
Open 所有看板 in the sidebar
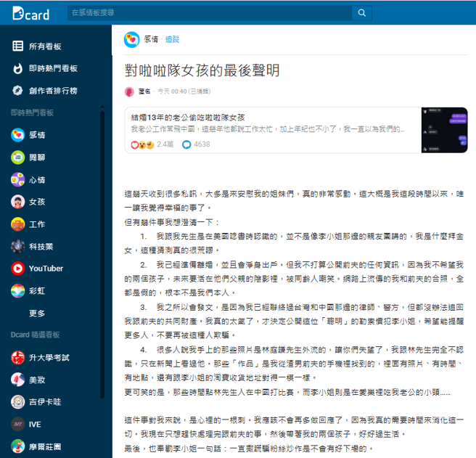(44, 46)
